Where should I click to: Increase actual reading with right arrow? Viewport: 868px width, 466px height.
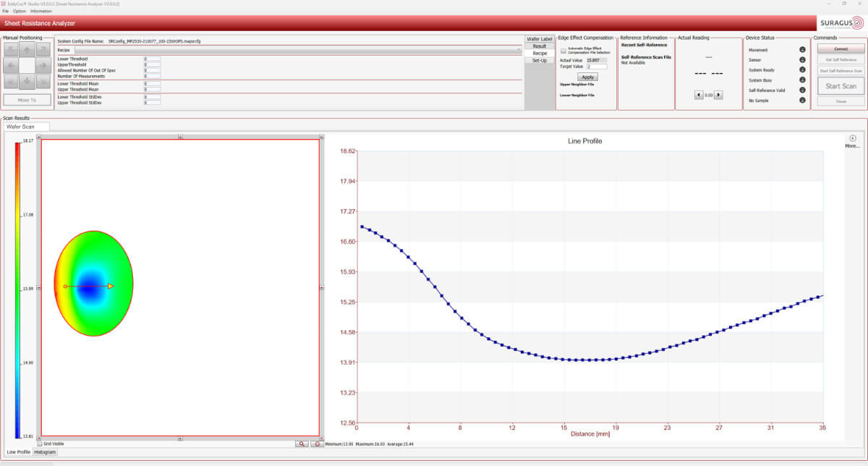pos(718,95)
